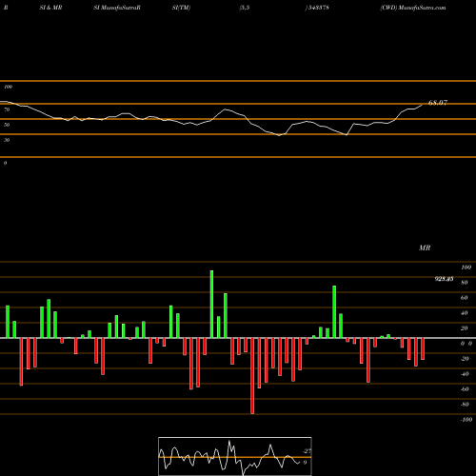Click the -20 label on MR axis
476x476 pixels.
(x=465, y=359)
